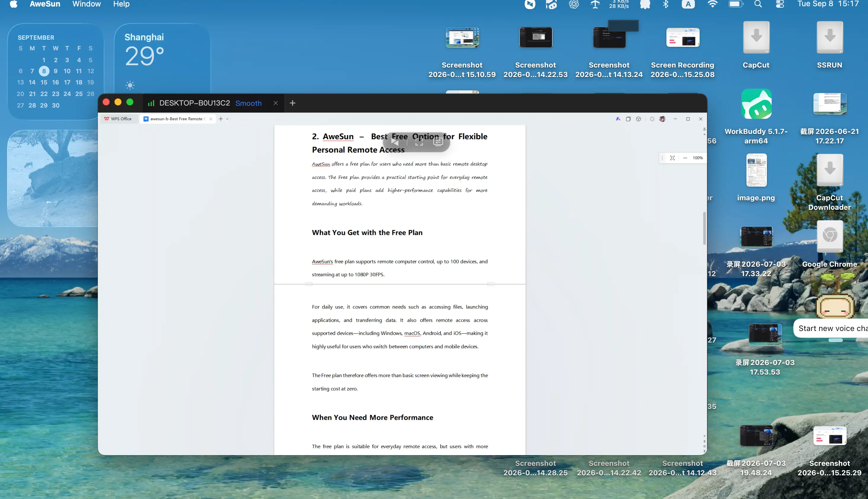Screen dimensions: 868x499
Task: Select the Google Chrome disk icon on desktop
Action: (829, 236)
